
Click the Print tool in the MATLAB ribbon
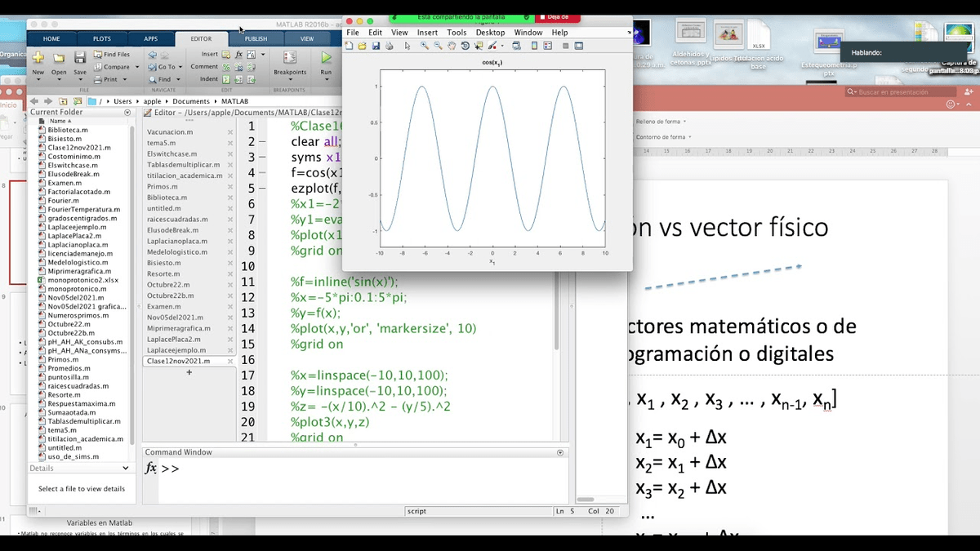click(x=106, y=79)
